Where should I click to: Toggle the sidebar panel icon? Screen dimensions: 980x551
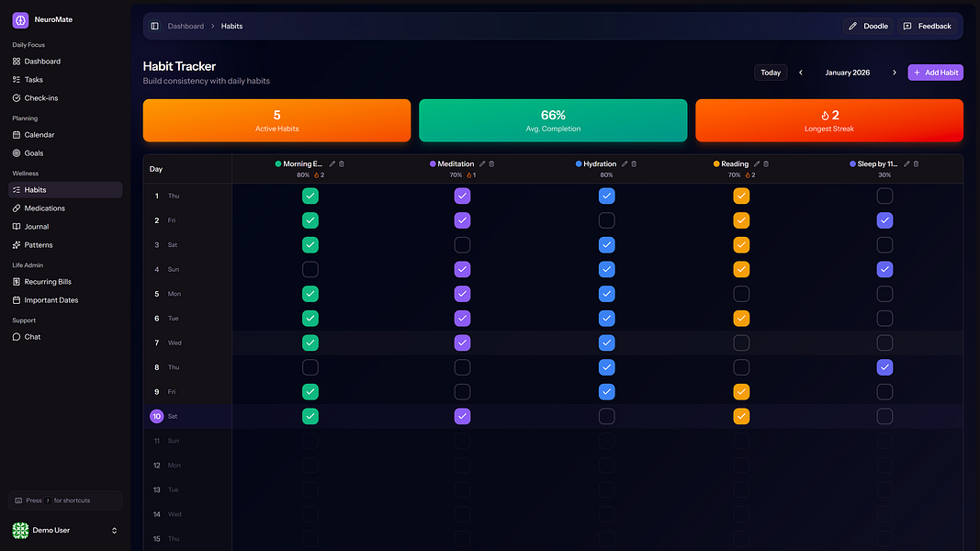click(154, 27)
